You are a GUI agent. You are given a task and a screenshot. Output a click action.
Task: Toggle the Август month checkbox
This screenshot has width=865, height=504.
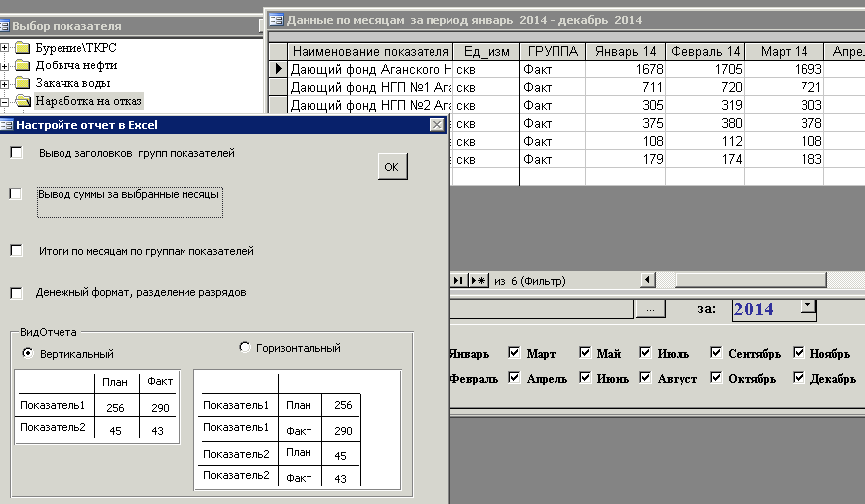pos(645,377)
